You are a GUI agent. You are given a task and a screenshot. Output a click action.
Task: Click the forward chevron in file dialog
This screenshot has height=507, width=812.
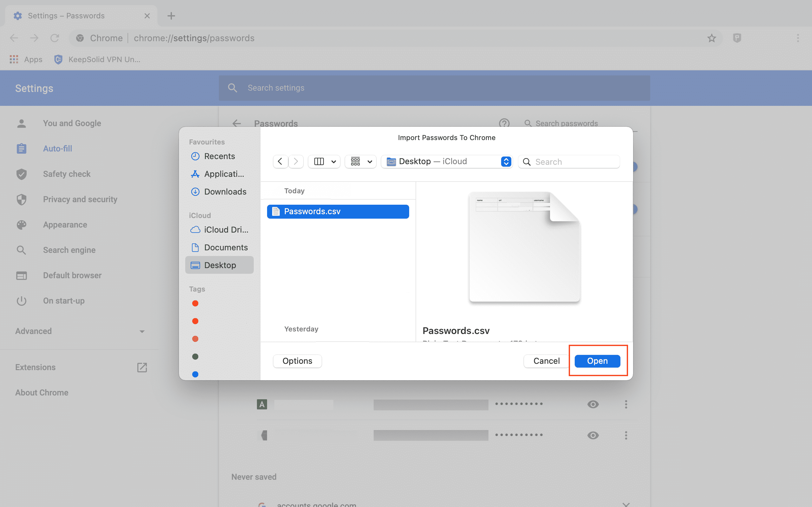point(296,162)
